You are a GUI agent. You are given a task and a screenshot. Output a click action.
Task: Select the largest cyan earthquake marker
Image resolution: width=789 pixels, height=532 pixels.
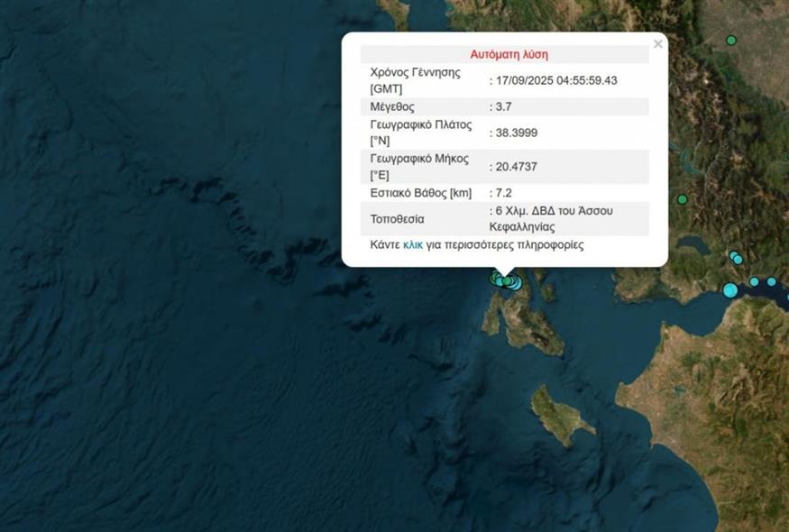(x=730, y=289)
